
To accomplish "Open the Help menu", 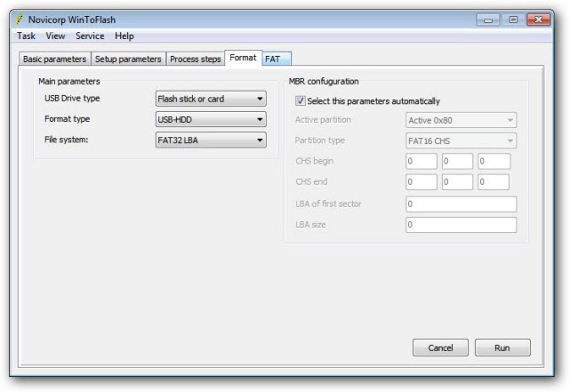I will coord(124,36).
